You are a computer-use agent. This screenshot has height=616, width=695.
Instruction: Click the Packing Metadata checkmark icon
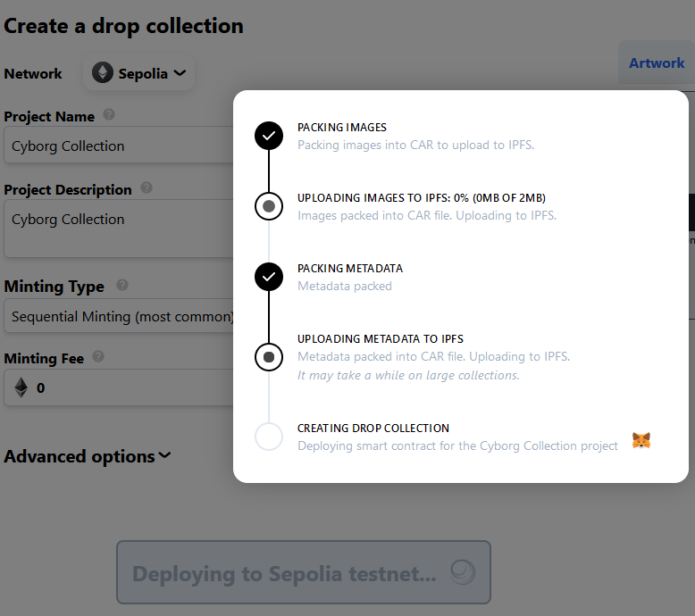coord(269,277)
